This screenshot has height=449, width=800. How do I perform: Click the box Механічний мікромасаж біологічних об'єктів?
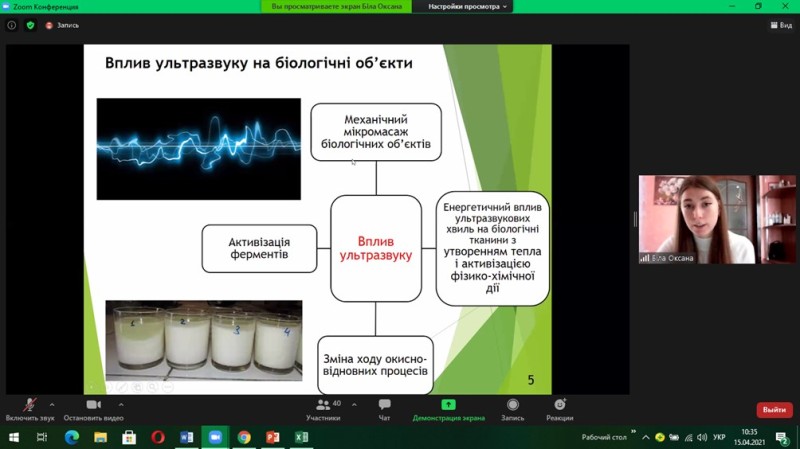pos(376,132)
